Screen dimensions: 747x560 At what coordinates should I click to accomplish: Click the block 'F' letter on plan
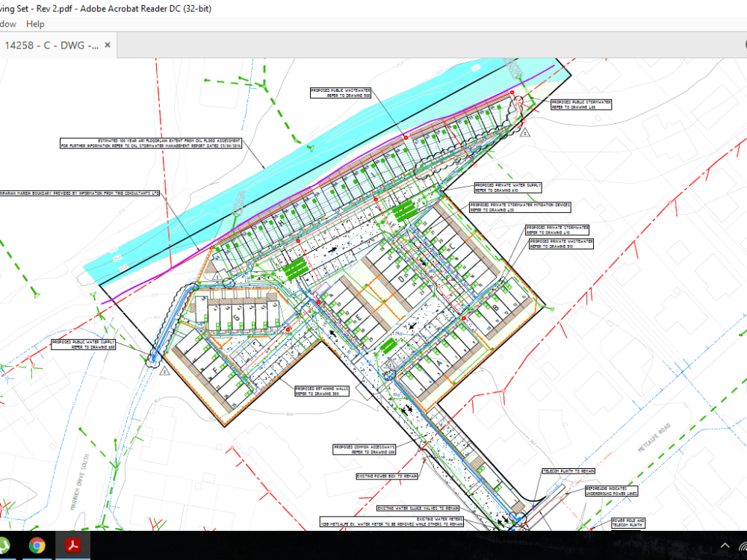pos(214,370)
